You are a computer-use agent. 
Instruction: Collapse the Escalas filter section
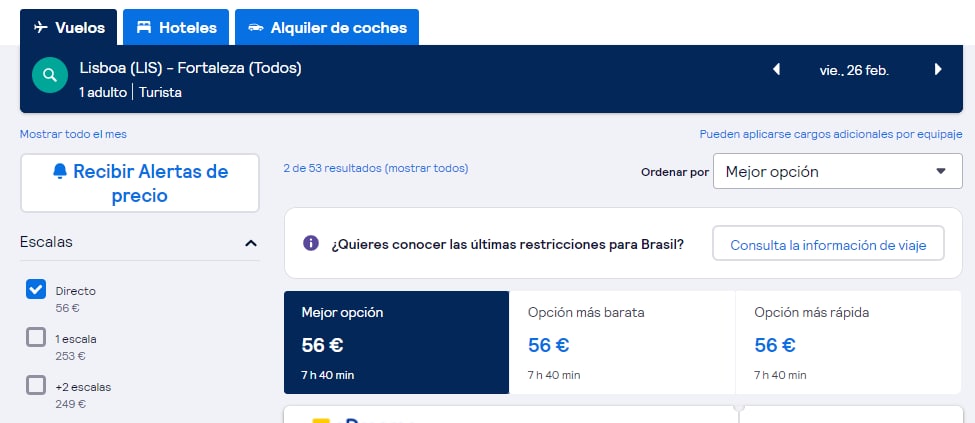pos(251,243)
